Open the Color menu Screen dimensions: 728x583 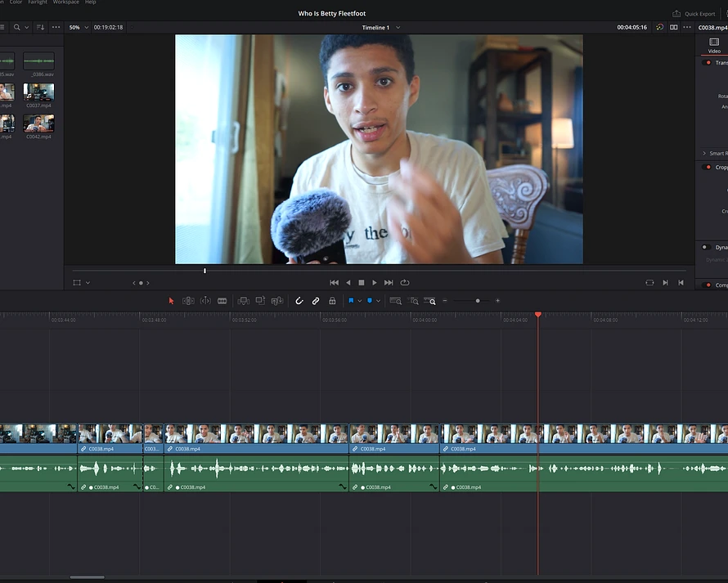pyautogui.click(x=16, y=2)
